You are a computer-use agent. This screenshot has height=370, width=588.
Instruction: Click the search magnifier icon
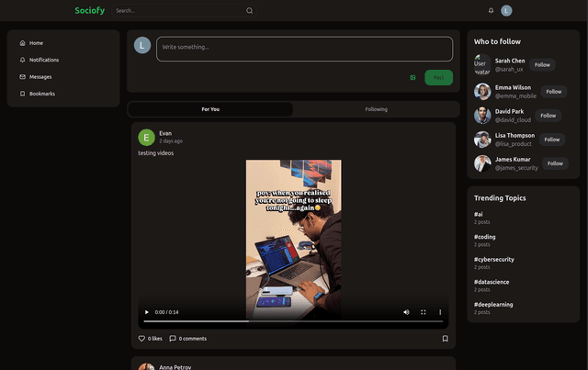coord(249,10)
